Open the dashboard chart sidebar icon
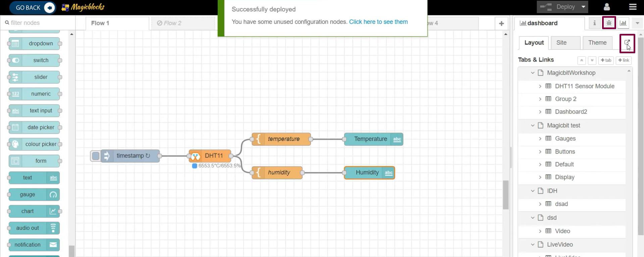This screenshot has height=257, width=644. [623, 23]
